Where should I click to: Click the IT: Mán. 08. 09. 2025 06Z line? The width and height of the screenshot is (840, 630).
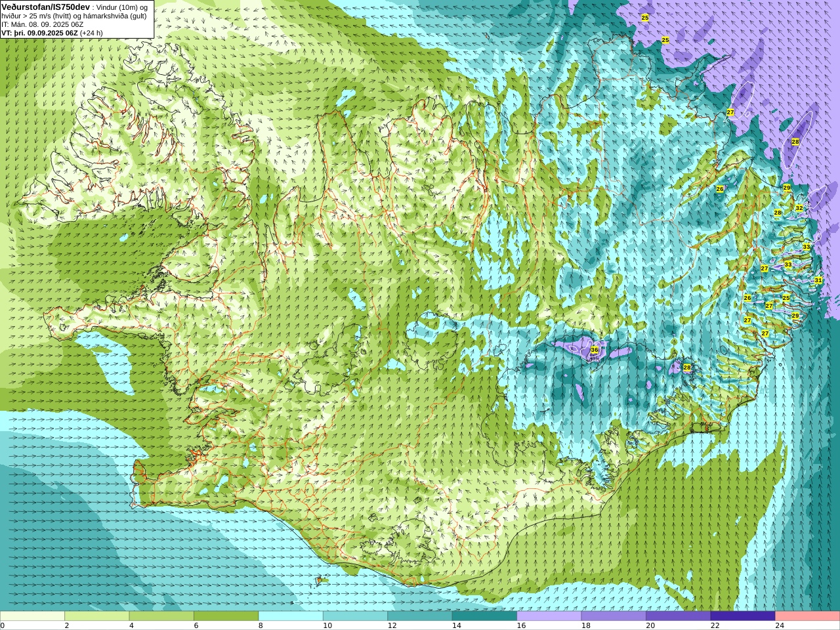pos(43,24)
